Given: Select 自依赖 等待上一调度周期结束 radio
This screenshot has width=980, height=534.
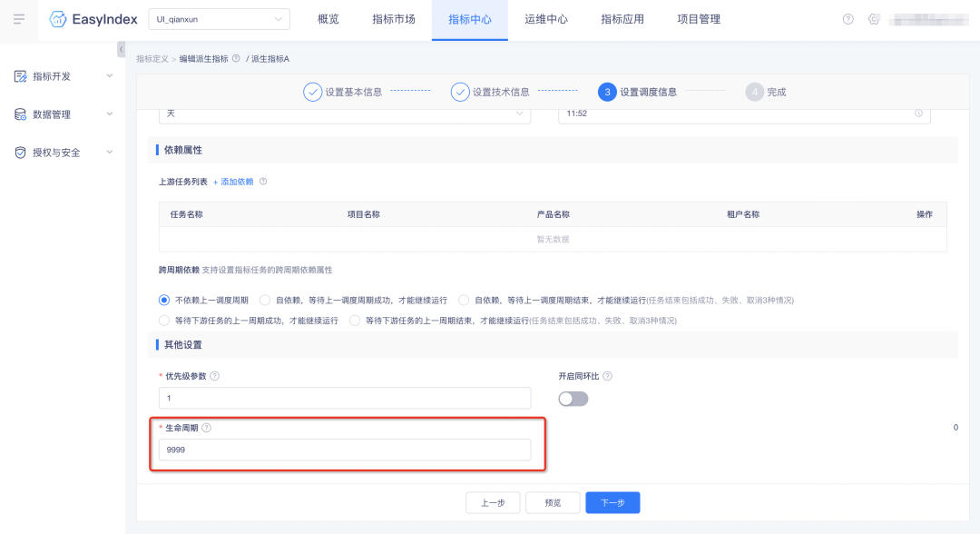Looking at the screenshot, I should click(464, 300).
